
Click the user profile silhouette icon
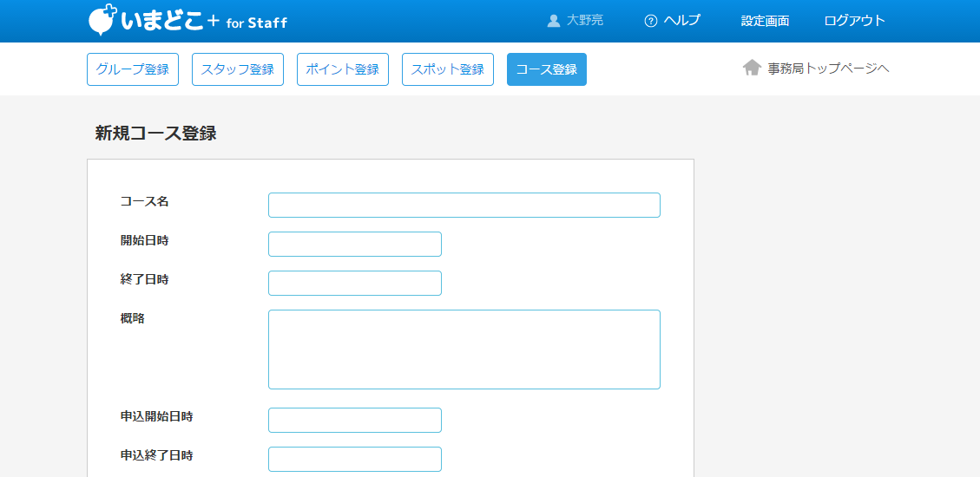tap(554, 21)
